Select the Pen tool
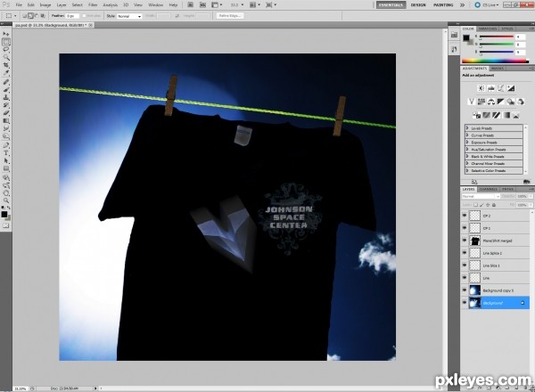 point(6,146)
